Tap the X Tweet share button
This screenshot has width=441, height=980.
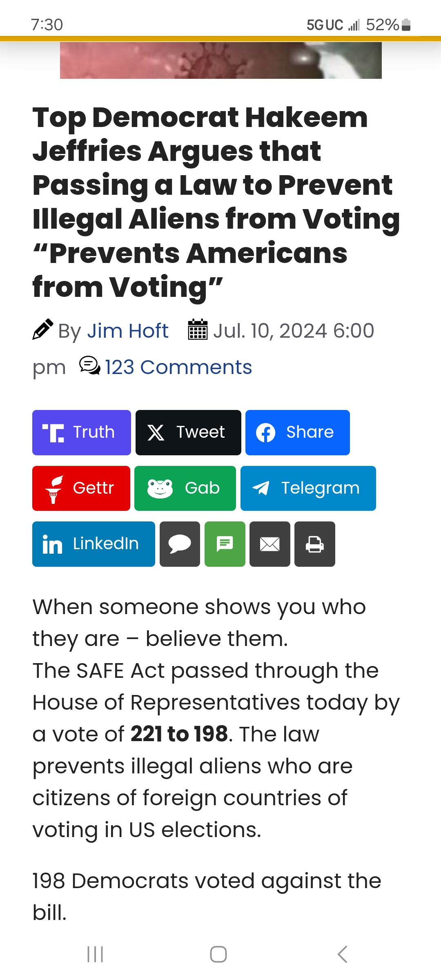pos(188,432)
